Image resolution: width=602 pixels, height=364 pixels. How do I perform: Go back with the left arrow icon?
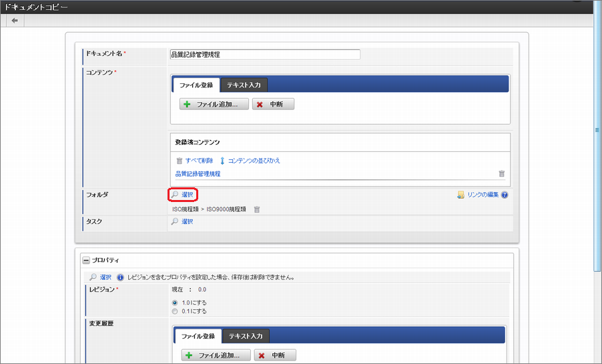coord(15,20)
